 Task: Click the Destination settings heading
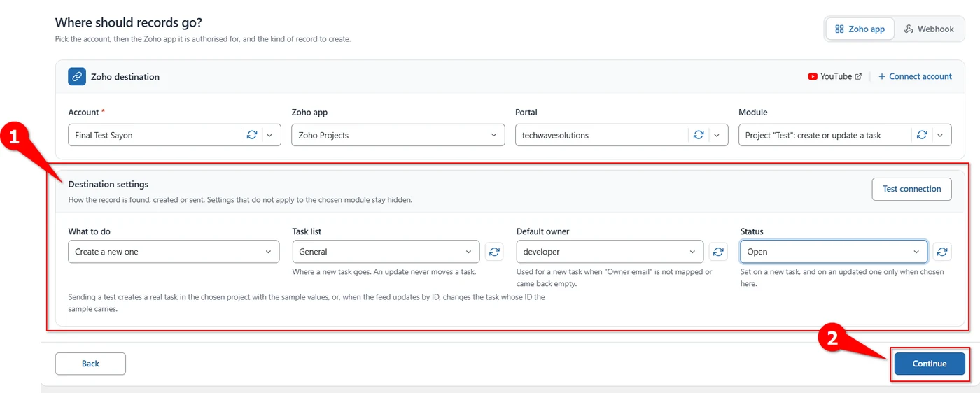[x=108, y=185]
